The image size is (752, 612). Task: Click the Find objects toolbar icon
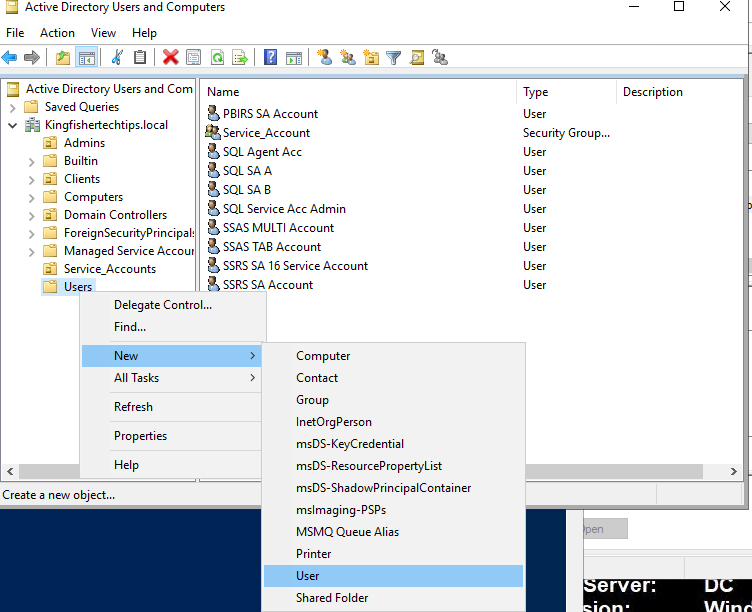pos(417,58)
